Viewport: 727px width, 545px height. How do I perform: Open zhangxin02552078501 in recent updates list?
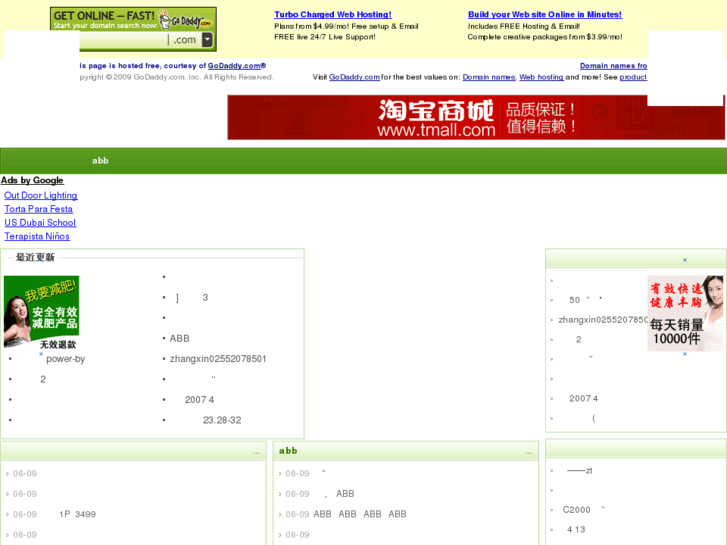[218, 359]
